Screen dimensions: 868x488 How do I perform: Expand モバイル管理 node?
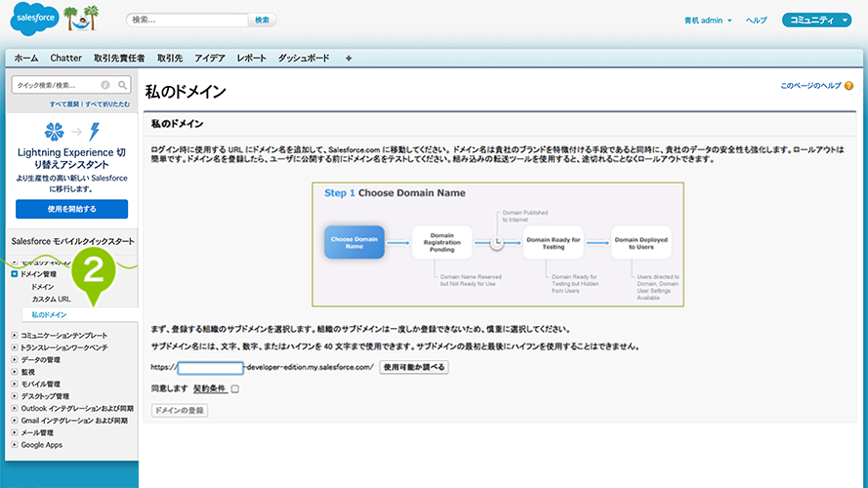click(x=15, y=384)
